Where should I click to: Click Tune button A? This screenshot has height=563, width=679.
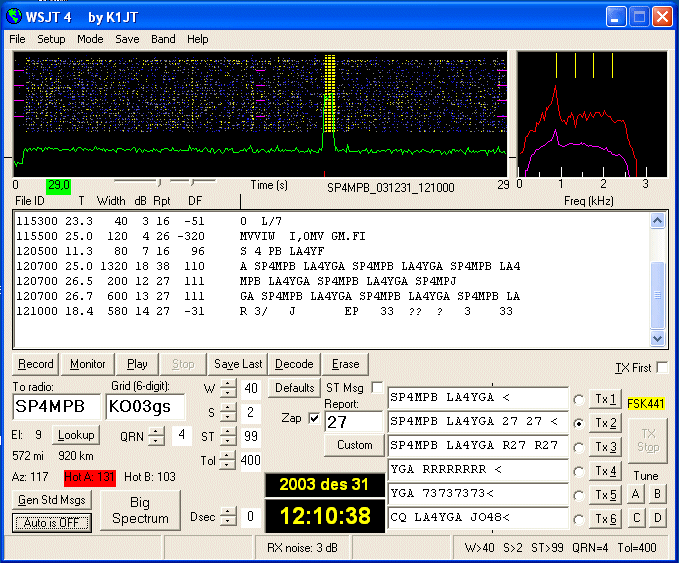coord(636,494)
